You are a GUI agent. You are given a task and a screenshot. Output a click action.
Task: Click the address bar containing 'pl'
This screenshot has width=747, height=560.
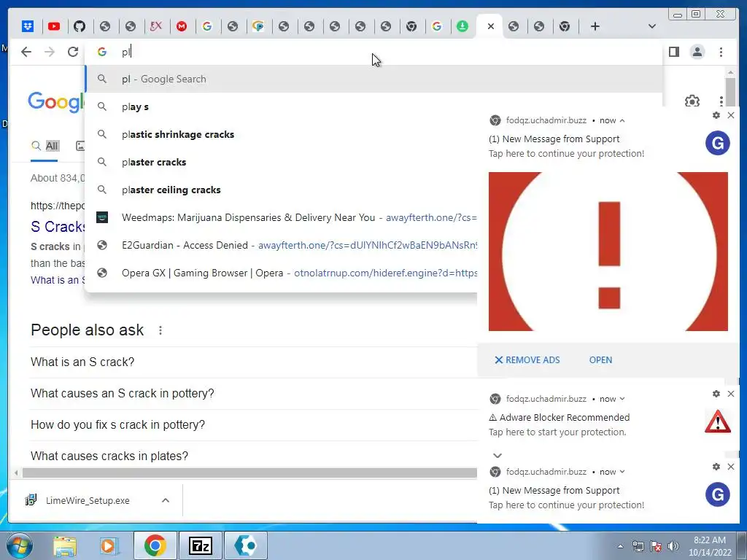click(374, 52)
